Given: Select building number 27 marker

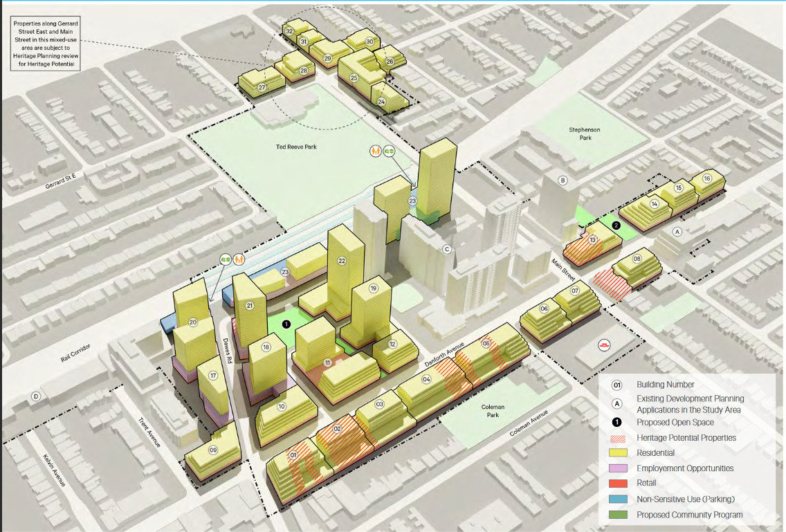Looking at the screenshot, I should click(262, 88).
